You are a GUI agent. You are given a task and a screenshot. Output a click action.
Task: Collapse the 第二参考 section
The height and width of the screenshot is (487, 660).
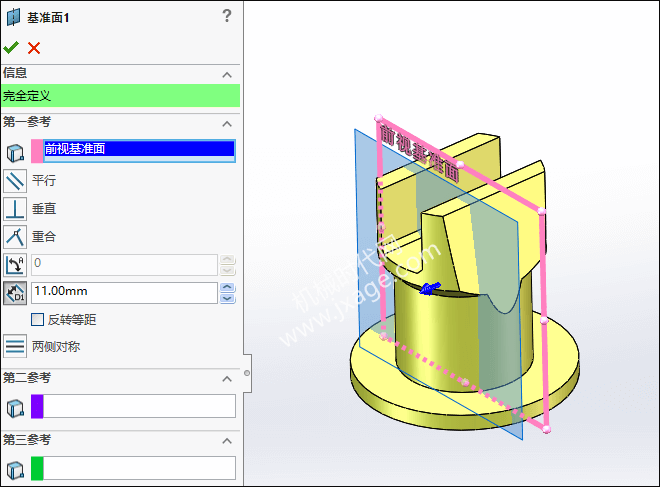tap(227, 379)
